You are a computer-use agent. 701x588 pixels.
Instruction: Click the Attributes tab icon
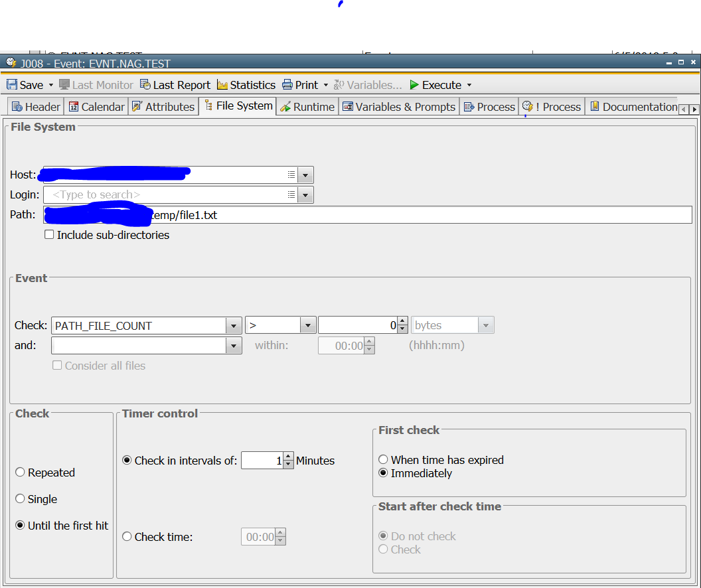pyautogui.click(x=137, y=106)
